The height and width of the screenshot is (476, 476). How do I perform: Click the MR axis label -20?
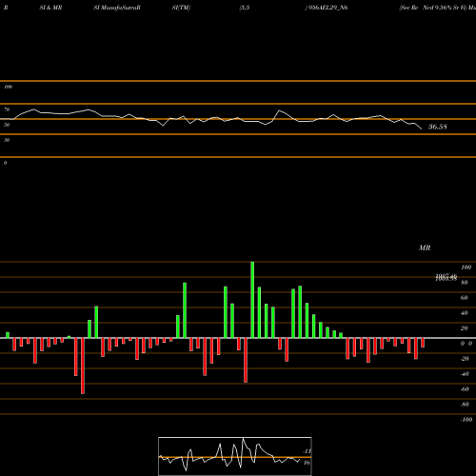pyautogui.click(x=465, y=359)
